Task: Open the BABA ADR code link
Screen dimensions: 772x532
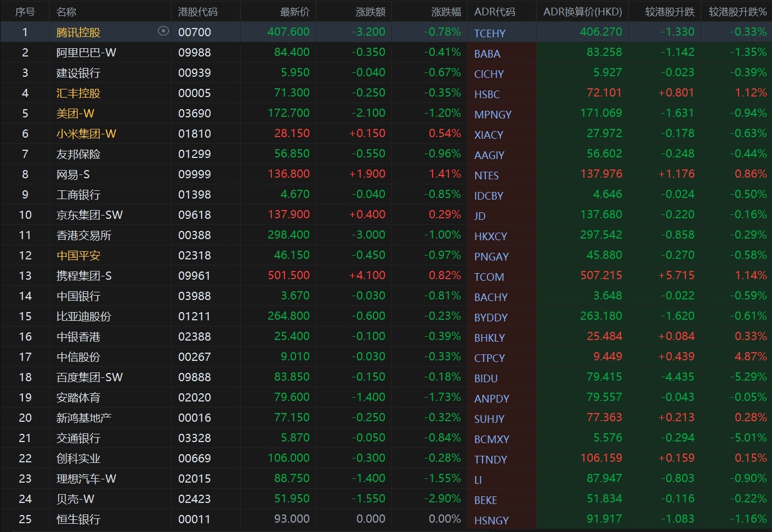Action: coord(487,54)
